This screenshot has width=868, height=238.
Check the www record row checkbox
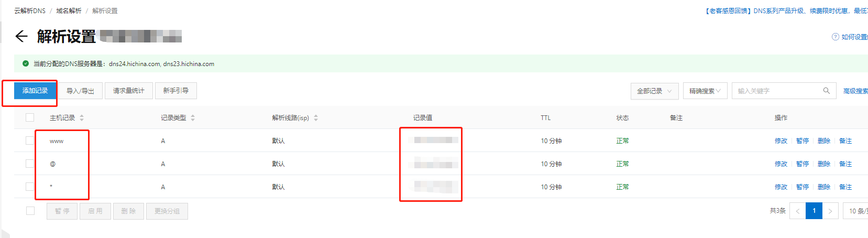[30, 140]
